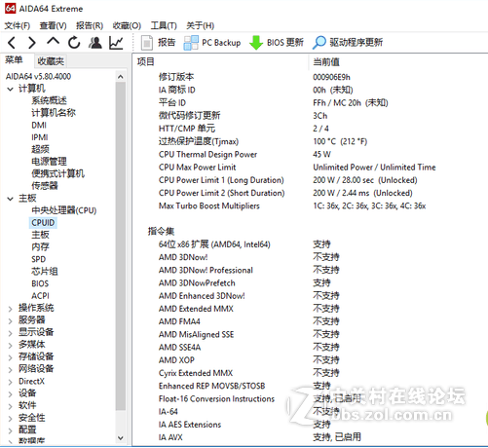Collapse the 主板 tree node

coord(11,199)
